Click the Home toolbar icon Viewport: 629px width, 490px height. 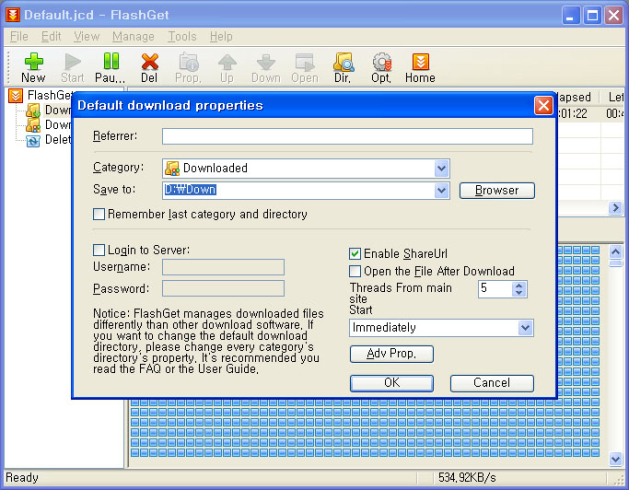420,67
